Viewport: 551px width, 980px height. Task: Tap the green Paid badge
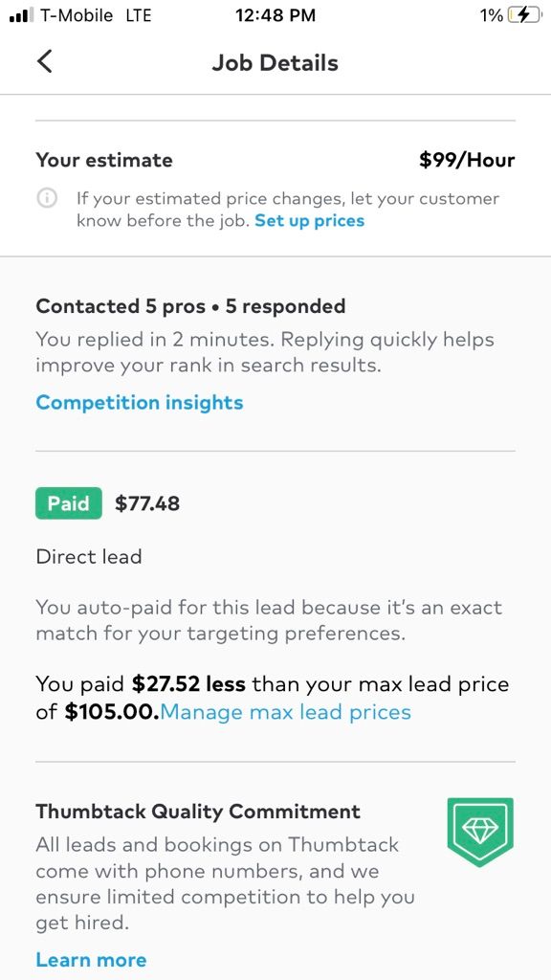[69, 503]
